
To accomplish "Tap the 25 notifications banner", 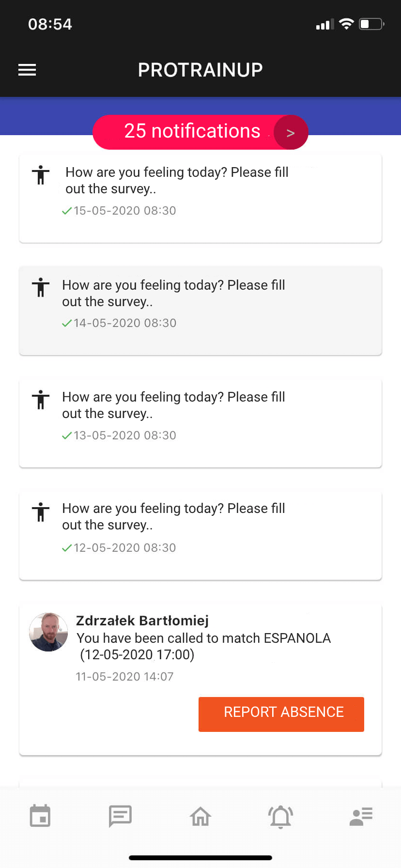I will pyautogui.click(x=192, y=132).
